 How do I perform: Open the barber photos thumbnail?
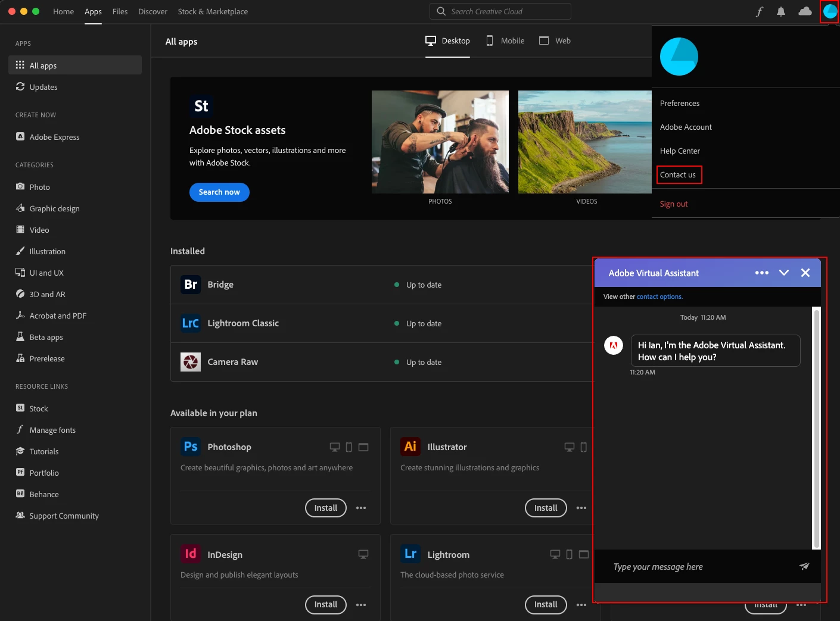click(x=440, y=142)
